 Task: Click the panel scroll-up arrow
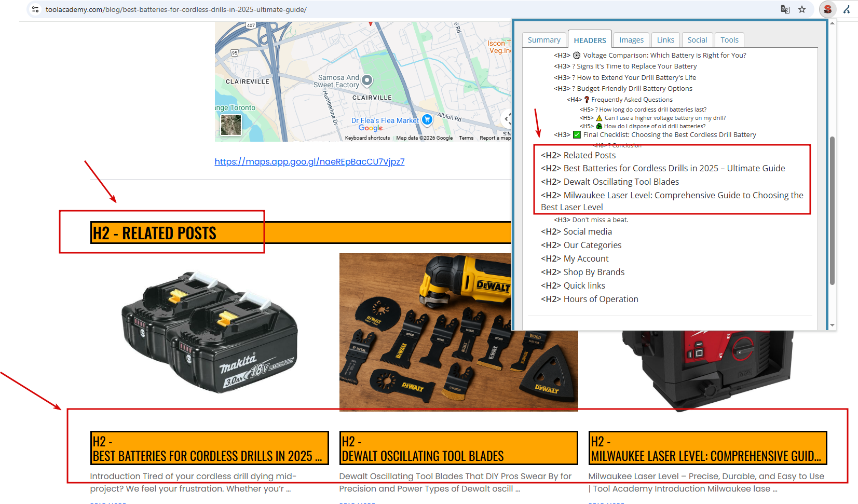point(832,23)
